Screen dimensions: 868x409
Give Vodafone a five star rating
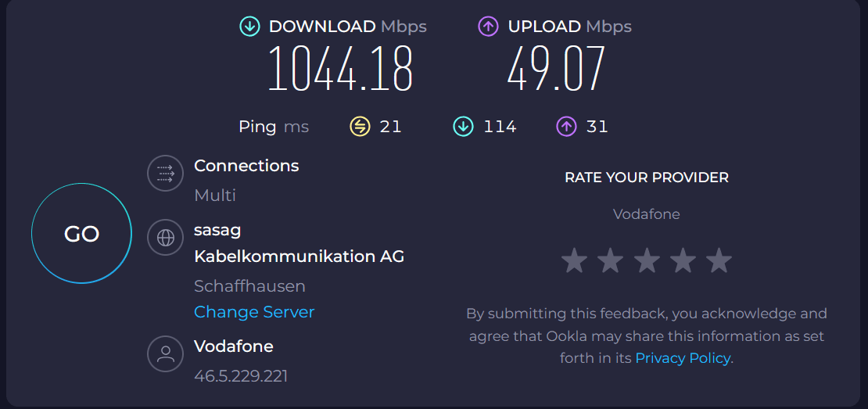[x=719, y=260]
